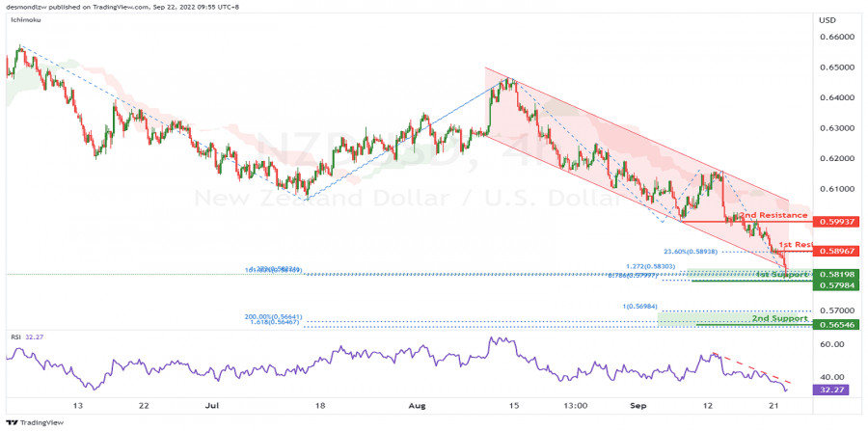The height and width of the screenshot is (431, 868).
Task: Click the TradingView logo at bottom left
Action: click(x=35, y=422)
